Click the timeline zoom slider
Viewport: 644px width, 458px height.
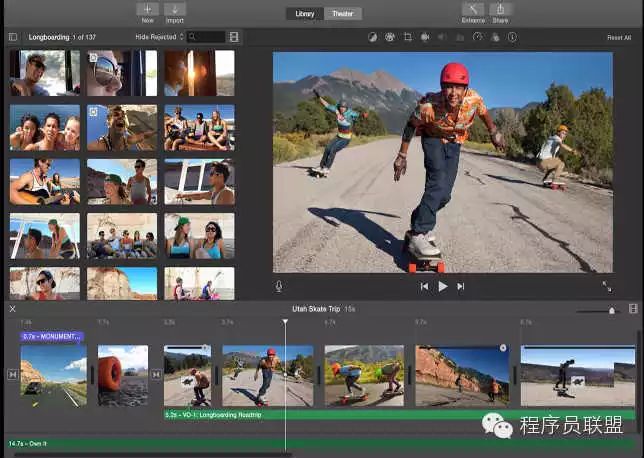(x=610, y=310)
